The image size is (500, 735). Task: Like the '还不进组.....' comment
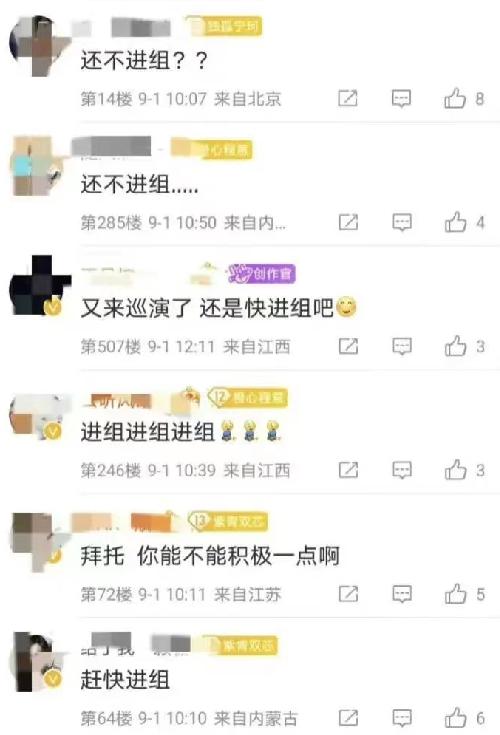(x=455, y=222)
